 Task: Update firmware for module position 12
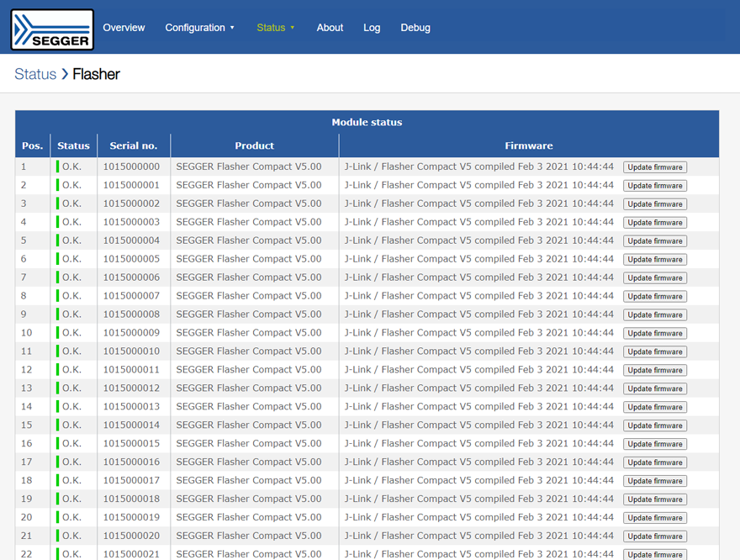(x=654, y=370)
